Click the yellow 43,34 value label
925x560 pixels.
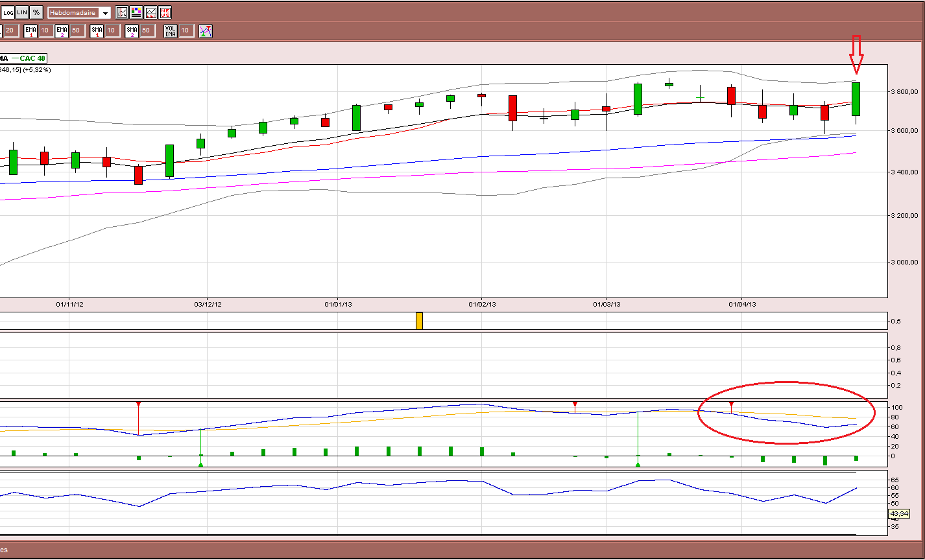(898, 514)
